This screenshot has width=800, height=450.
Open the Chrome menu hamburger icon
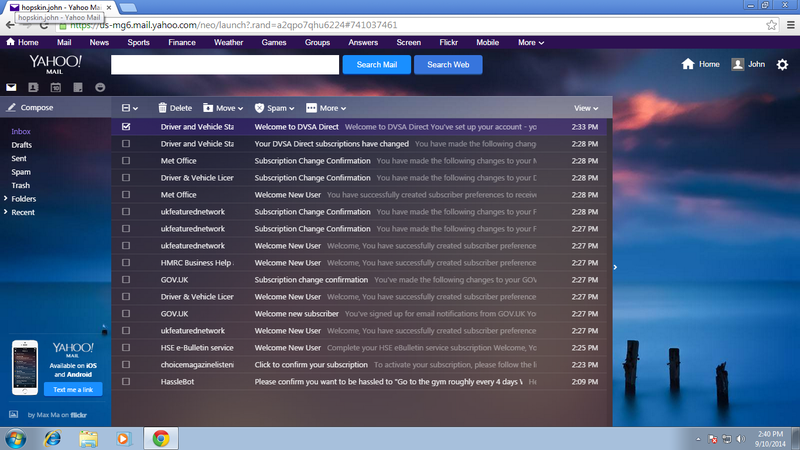pos(791,25)
